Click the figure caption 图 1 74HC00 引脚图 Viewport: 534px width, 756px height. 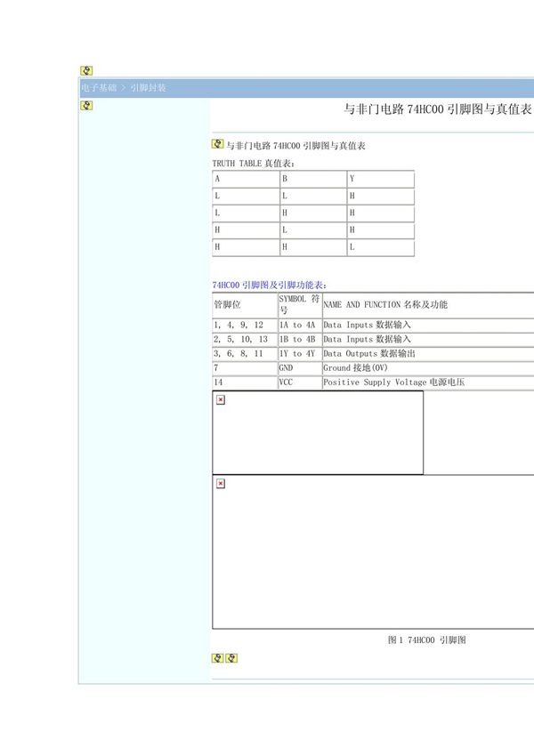click(x=427, y=639)
